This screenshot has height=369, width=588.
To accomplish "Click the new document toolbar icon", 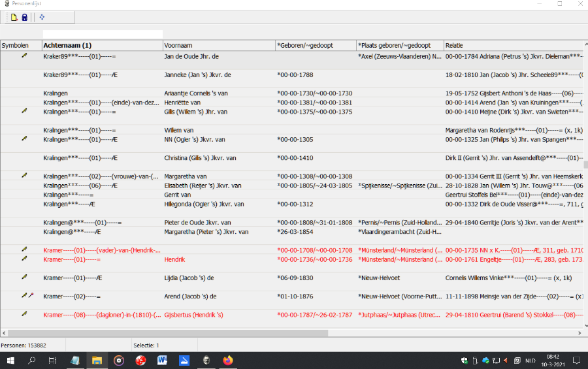I will click(14, 18).
